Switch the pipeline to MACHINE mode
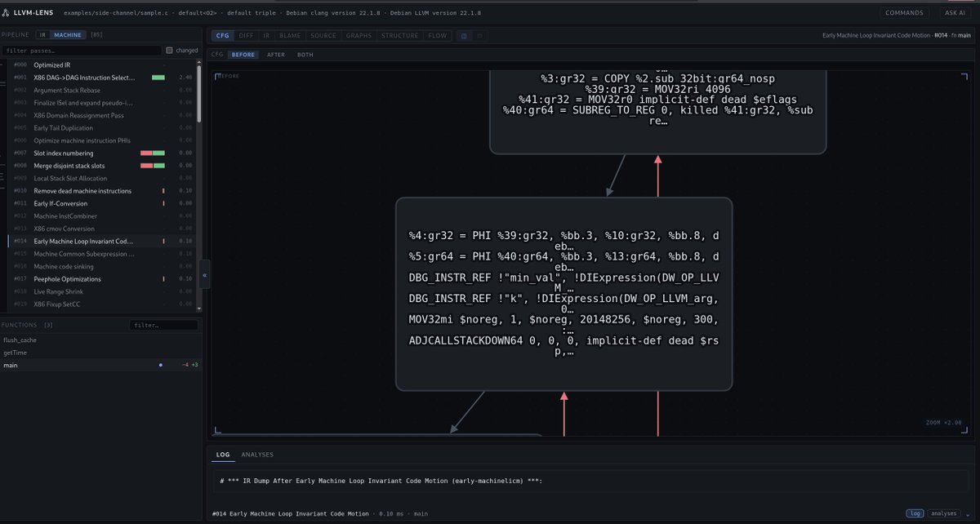 pos(67,35)
